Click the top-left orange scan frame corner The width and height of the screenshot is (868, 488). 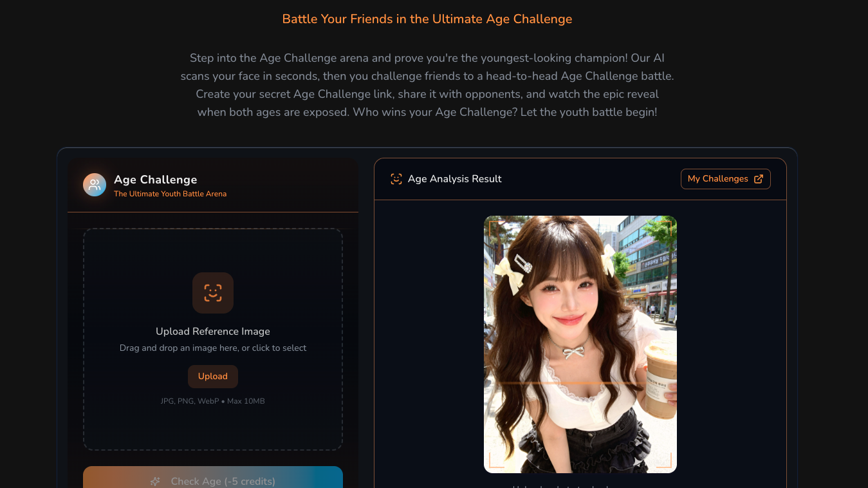tap(496, 228)
